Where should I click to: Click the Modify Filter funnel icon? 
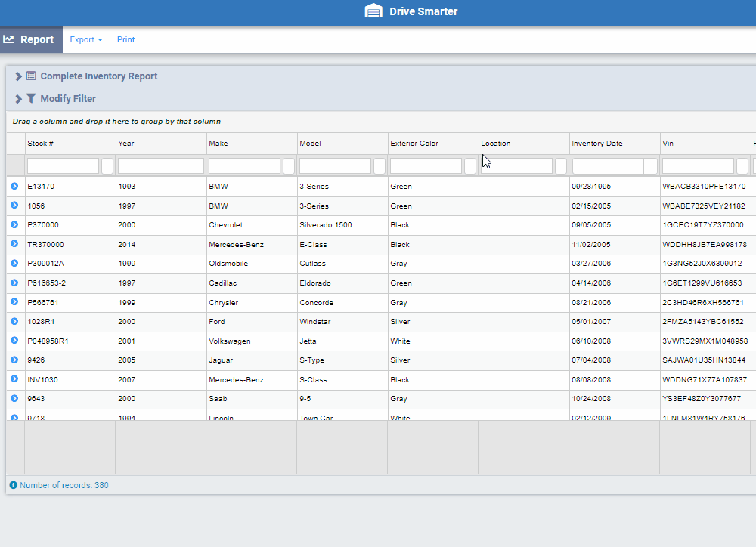pos(31,98)
